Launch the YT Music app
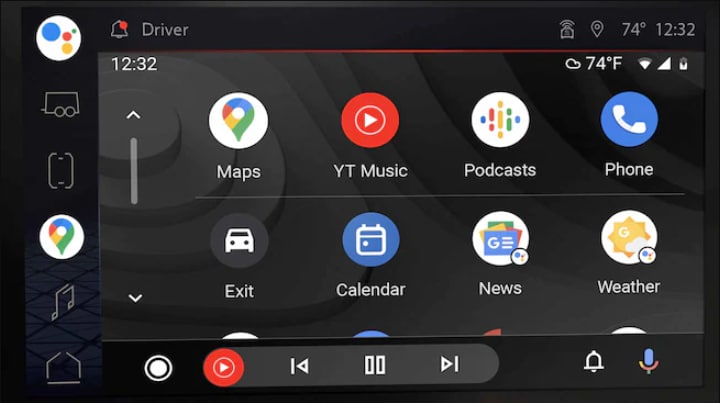 click(370, 120)
